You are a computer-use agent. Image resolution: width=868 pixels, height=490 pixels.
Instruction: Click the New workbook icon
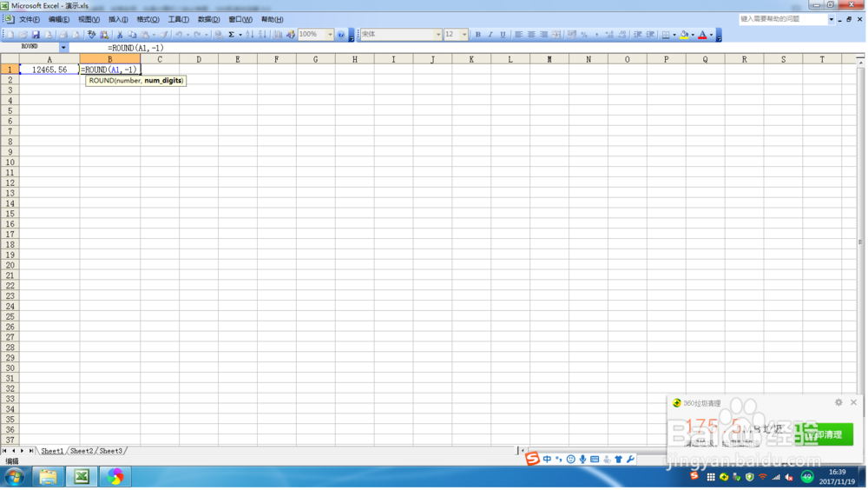tap(10, 35)
